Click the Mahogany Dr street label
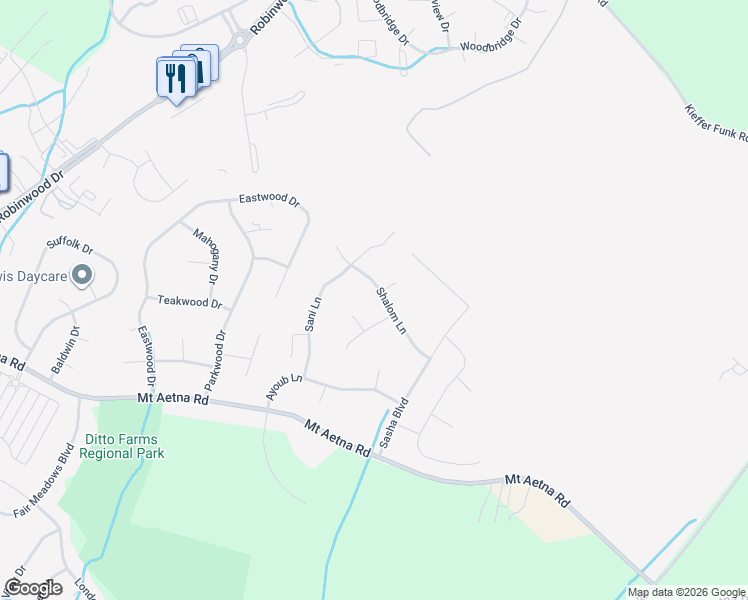Screen dimensions: 748x600 [208, 257]
